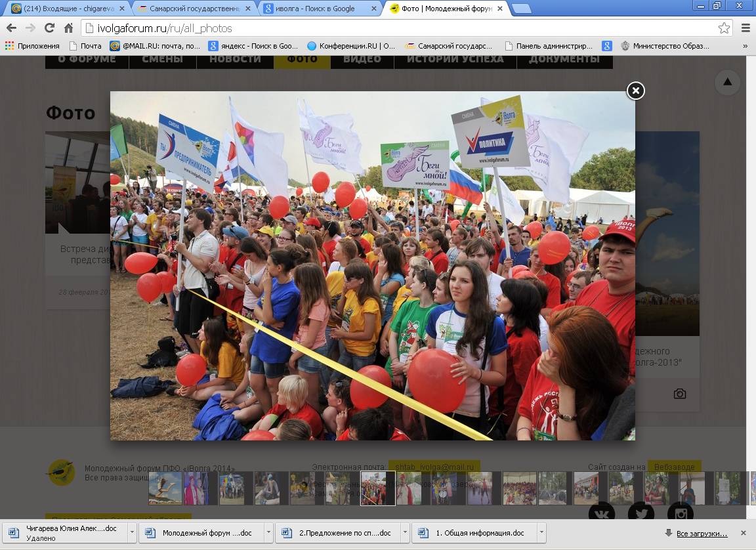Select the highlighted crowd thumbnail
The height and width of the screenshot is (550, 756).
point(378,488)
